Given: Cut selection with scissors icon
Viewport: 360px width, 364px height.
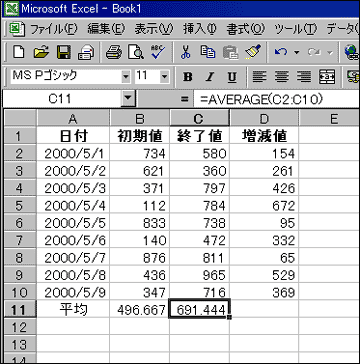Looking at the screenshot, I should pos(186,52).
